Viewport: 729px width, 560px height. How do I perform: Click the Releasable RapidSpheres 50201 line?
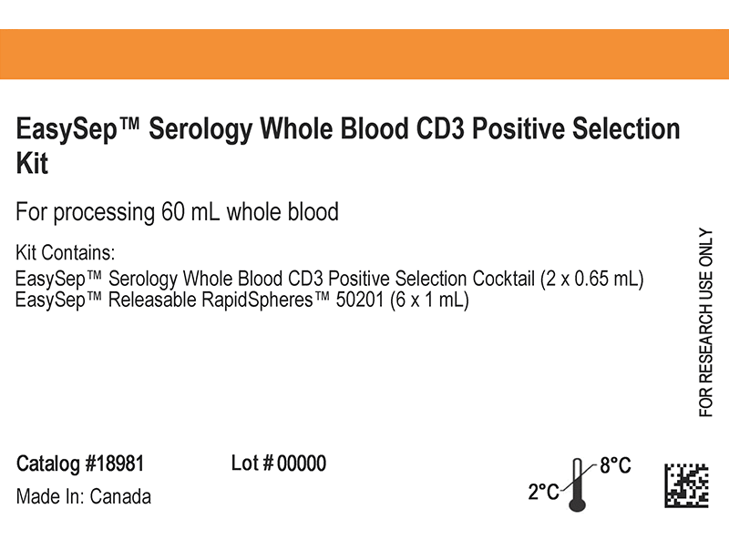pyautogui.click(x=242, y=300)
